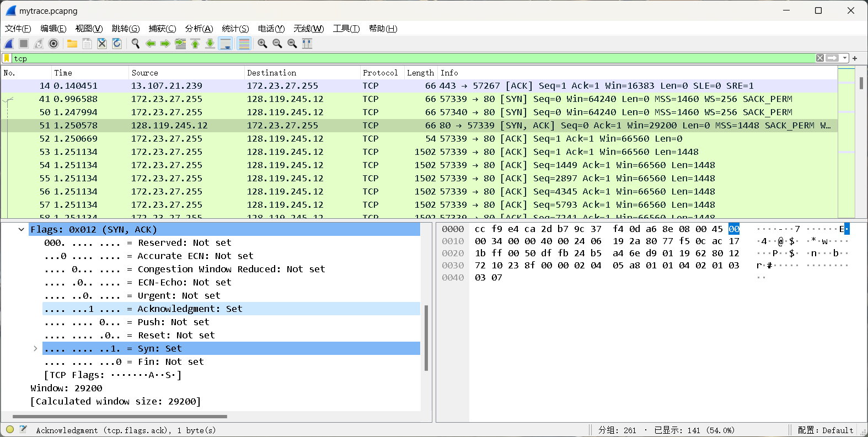Select the Push: Not set line
Viewport: 868px width, 437px height.
[231, 322]
